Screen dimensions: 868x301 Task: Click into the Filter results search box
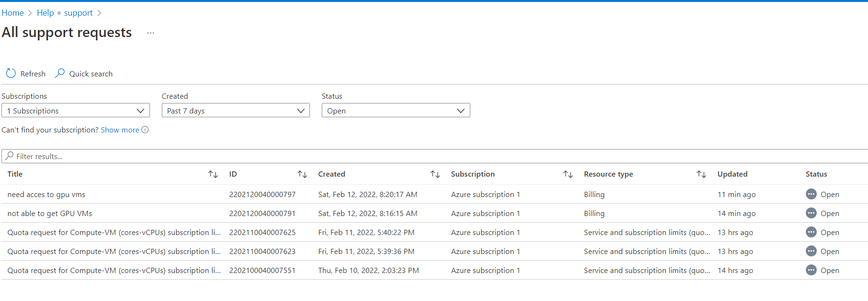click(427, 156)
